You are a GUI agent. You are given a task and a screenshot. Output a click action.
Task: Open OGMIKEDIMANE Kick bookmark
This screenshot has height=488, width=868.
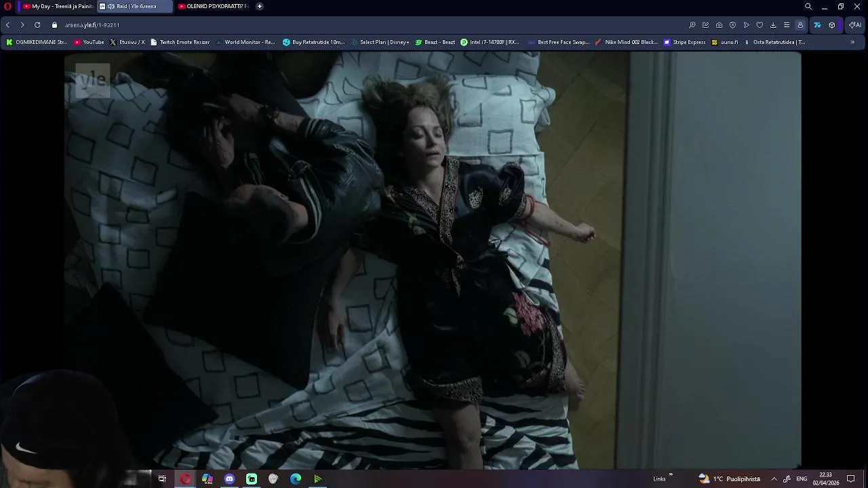[x=37, y=42]
